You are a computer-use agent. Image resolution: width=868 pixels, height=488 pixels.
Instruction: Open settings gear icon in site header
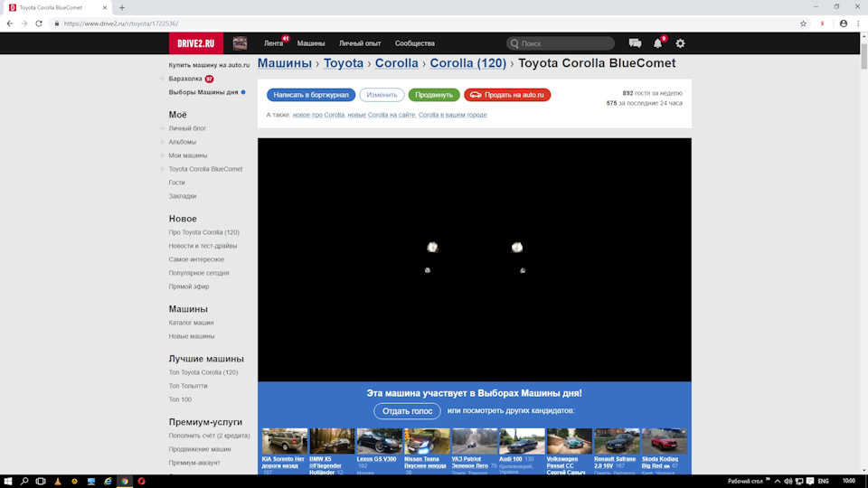tap(680, 43)
